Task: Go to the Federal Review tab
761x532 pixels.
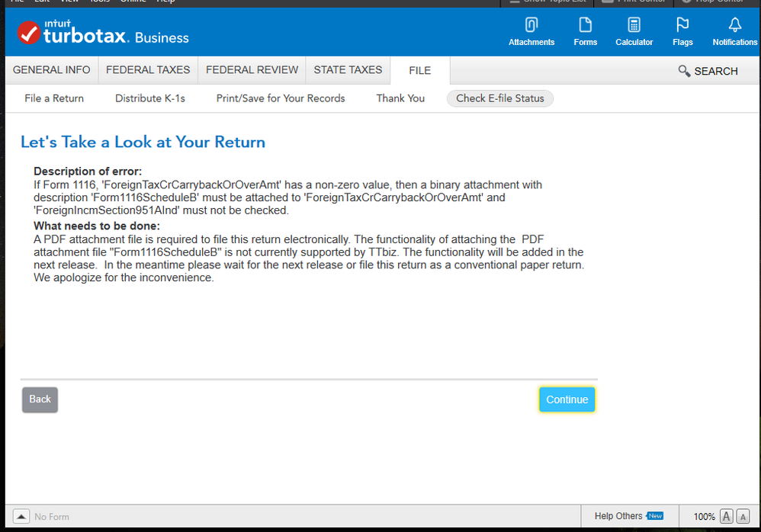Action: 252,70
